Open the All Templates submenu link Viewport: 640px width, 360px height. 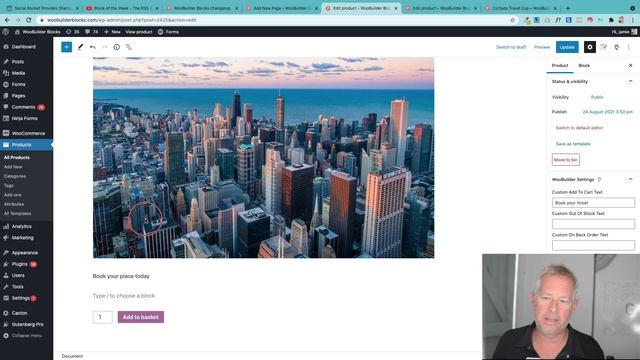tap(17, 213)
